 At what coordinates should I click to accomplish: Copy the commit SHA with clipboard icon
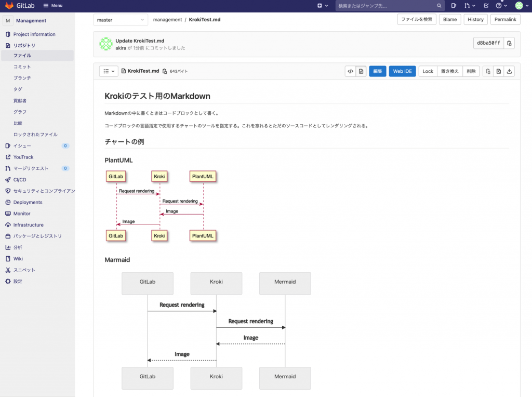pos(509,43)
